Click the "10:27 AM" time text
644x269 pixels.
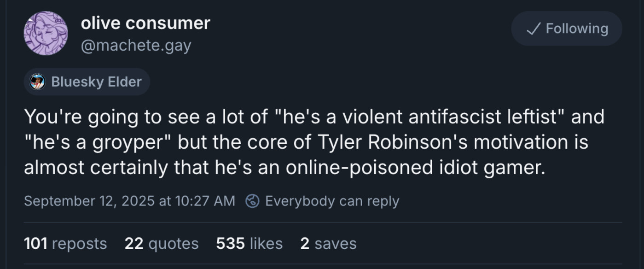pyautogui.click(x=205, y=201)
